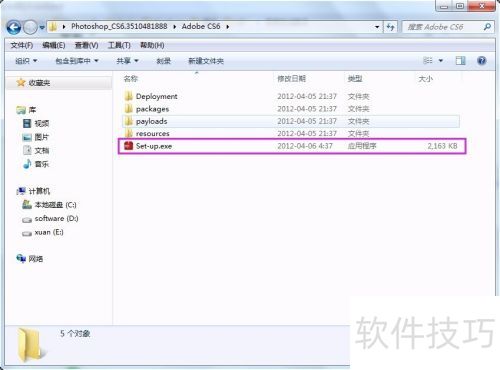Click the Deployment folder icon
This screenshot has height=370, width=500.
pyautogui.click(x=128, y=96)
